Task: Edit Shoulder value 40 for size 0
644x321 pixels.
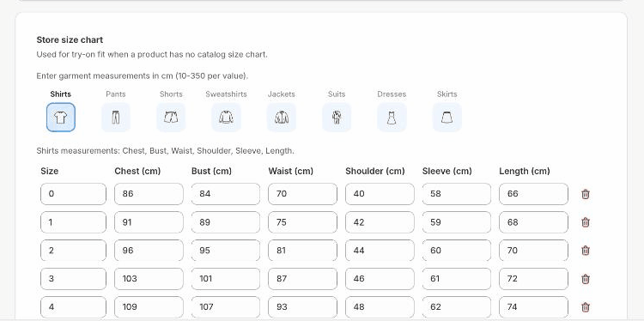Action: (380, 194)
